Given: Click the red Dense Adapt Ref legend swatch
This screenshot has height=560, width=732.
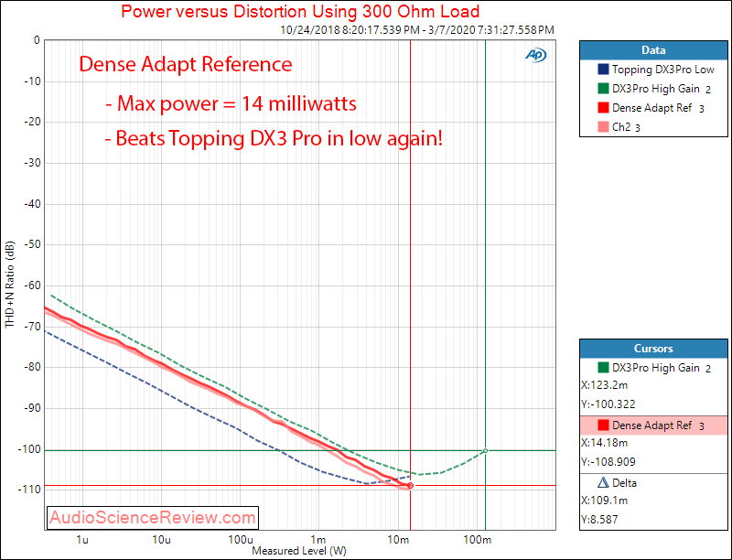Looking at the screenshot, I should point(603,108).
